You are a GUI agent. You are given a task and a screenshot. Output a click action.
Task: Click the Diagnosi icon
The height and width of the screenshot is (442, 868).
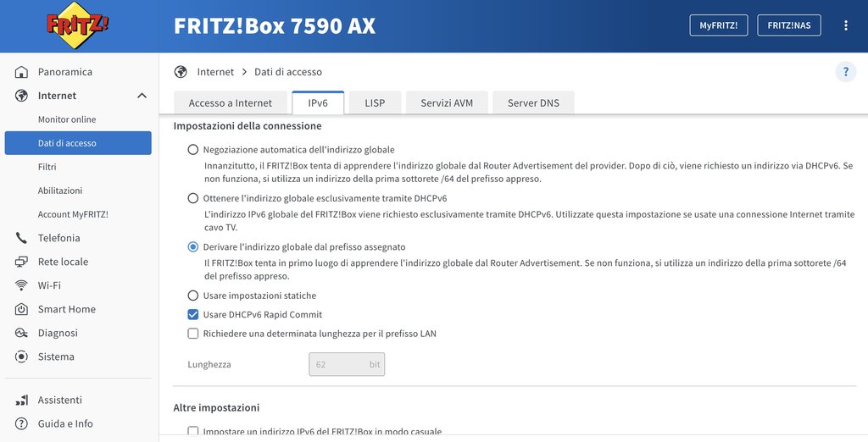tap(21, 333)
